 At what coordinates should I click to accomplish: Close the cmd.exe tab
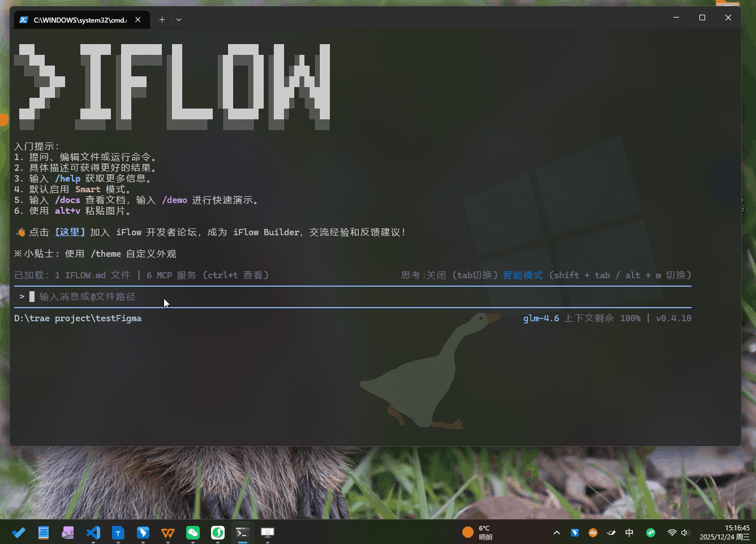tap(138, 20)
